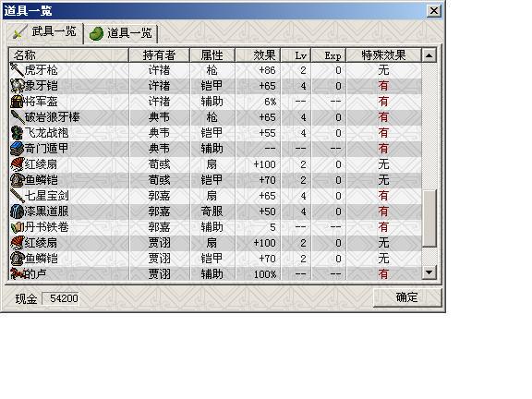Select 荀彧's 红绫扇 fan icon
Image resolution: width=532 pixels, height=399 pixels.
17,164
